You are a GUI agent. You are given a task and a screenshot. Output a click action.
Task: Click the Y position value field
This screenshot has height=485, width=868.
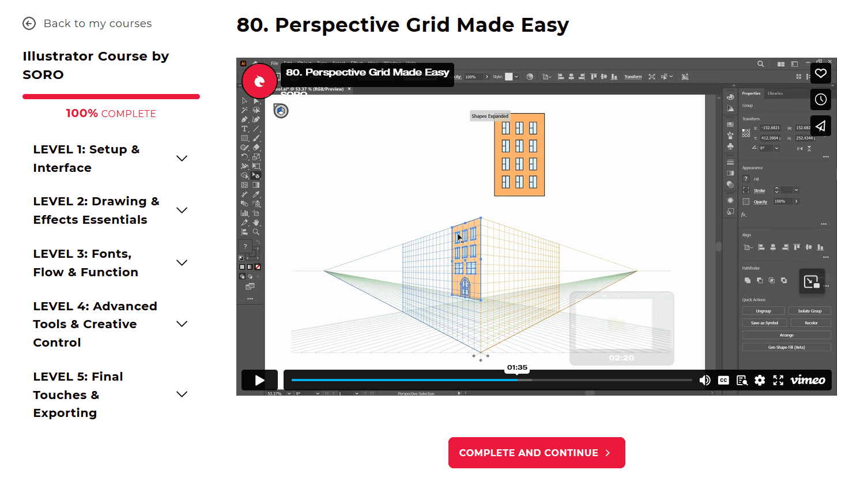(x=771, y=138)
